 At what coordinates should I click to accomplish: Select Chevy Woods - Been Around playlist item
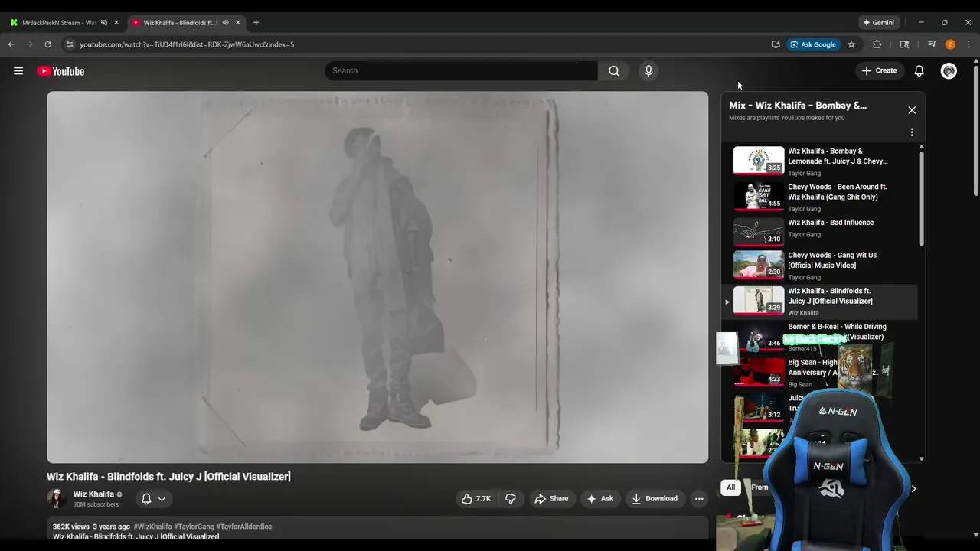(820, 197)
